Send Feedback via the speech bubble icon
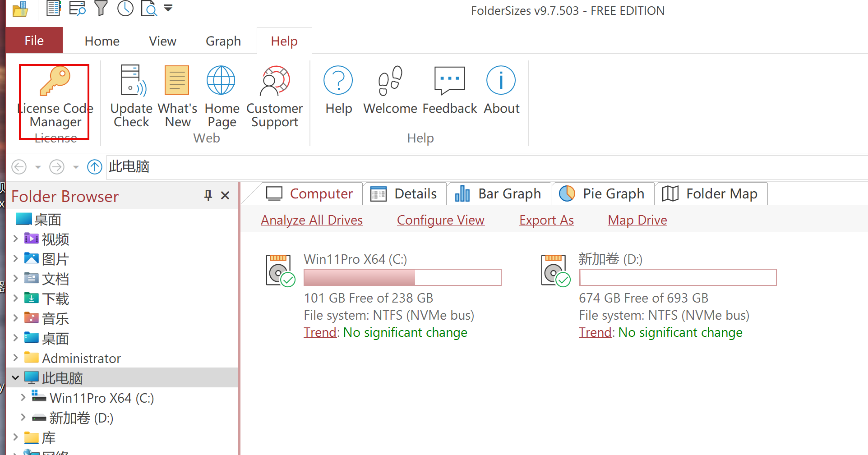 (449, 81)
